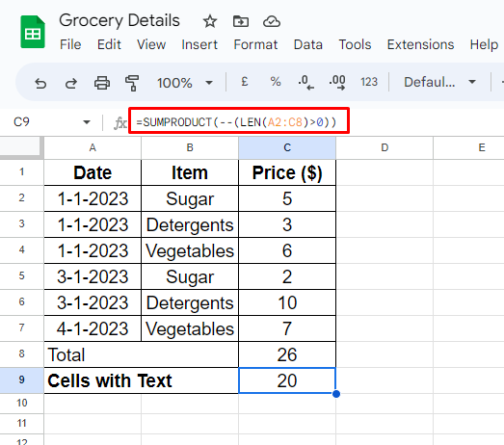504x445 pixels.
Task: Click the Redo arrow icon
Action: point(71,83)
